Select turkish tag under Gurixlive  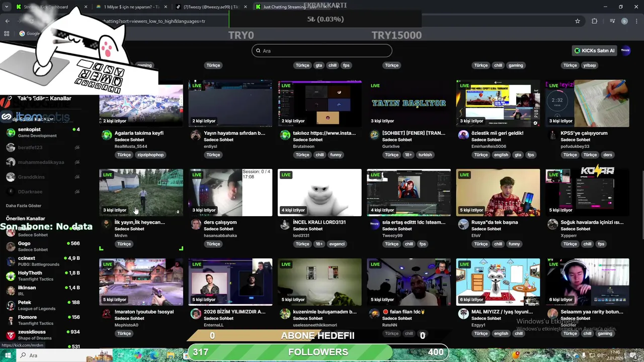[x=425, y=155]
